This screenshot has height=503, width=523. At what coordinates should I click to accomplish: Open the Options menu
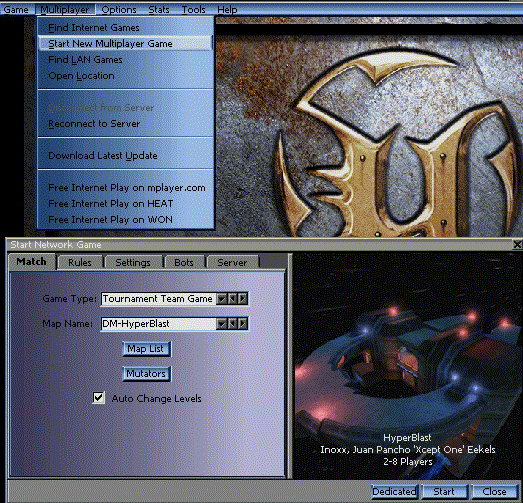119,10
